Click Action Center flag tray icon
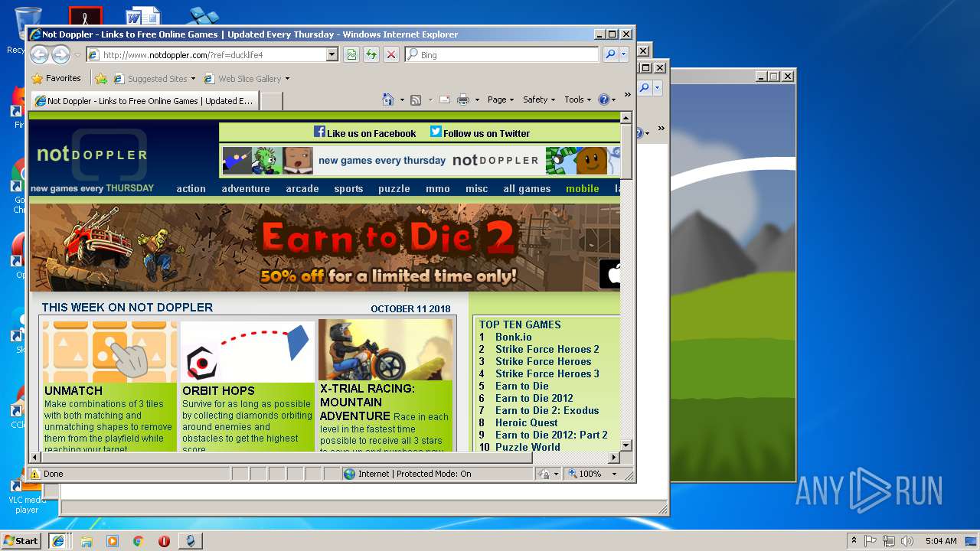This screenshot has height=551, width=980. click(x=871, y=541)
